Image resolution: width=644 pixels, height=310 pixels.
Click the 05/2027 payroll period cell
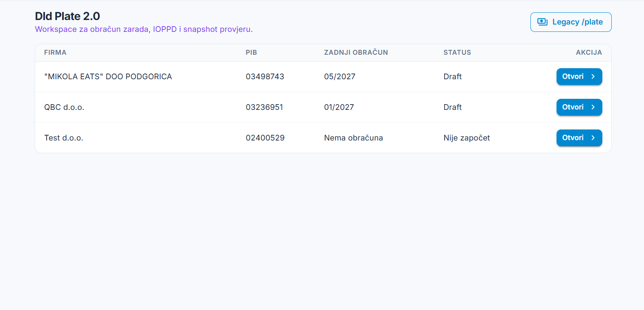point(340,77)
